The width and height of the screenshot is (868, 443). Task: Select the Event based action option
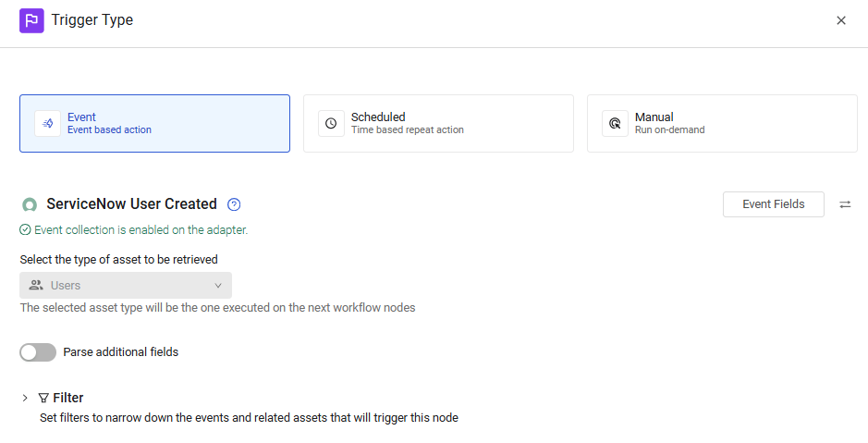click(154, 124)
